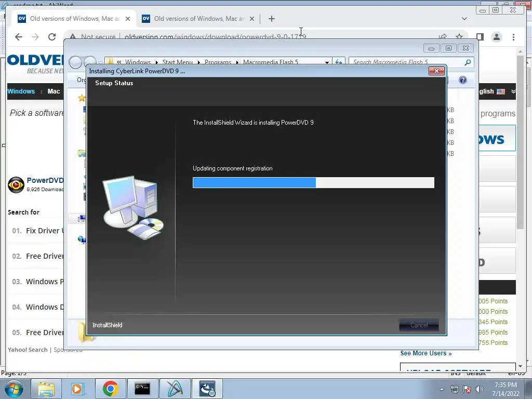Open the Chrome three-dot menu

[513, 37]
